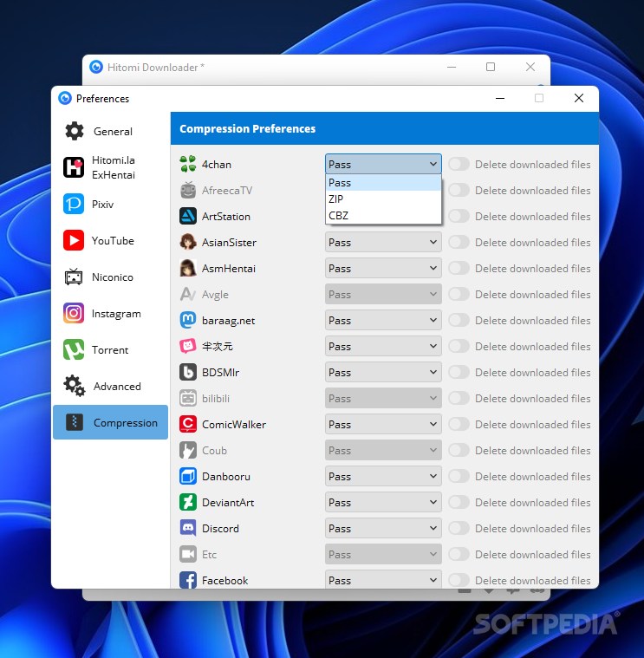Open the Danbooru compression dropdown
The width and height of the screenshot is (644, 658).
point(383,476)
